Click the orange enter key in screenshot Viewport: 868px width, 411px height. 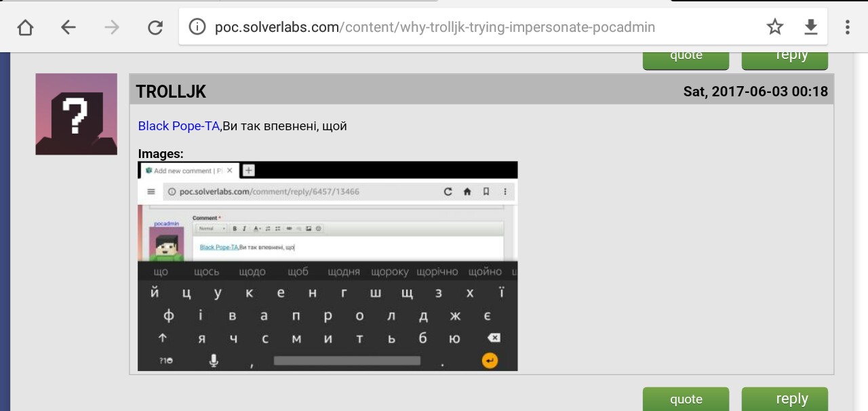coord(490,360)
